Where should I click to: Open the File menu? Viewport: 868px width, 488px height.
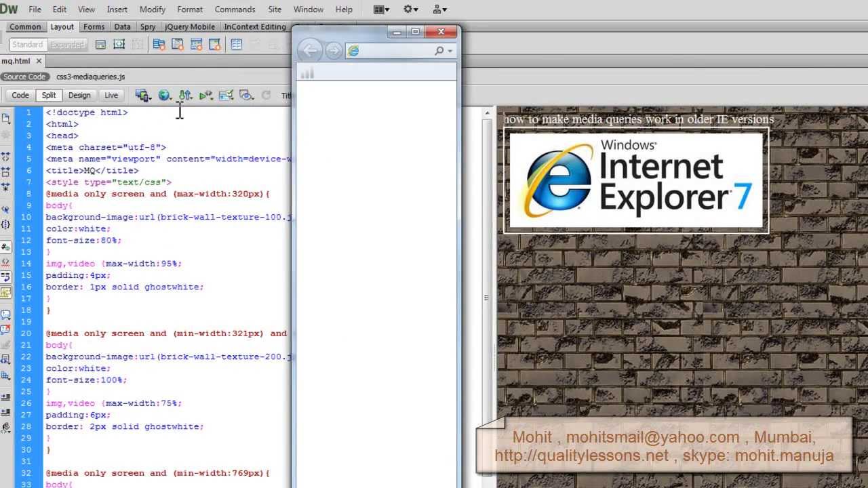click(x=35, y=9)
